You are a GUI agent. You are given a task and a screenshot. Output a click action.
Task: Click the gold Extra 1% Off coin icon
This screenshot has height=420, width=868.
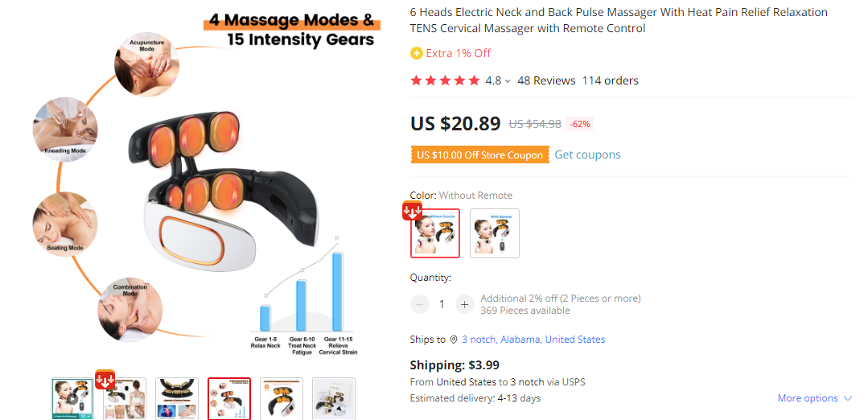point(416,54)
